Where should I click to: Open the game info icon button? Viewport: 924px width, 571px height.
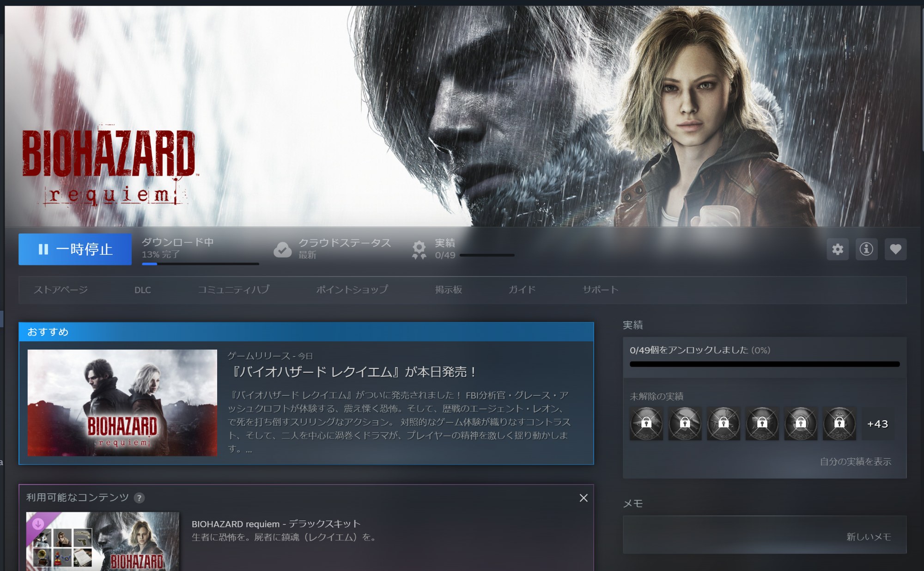click(x=866, y=250)
